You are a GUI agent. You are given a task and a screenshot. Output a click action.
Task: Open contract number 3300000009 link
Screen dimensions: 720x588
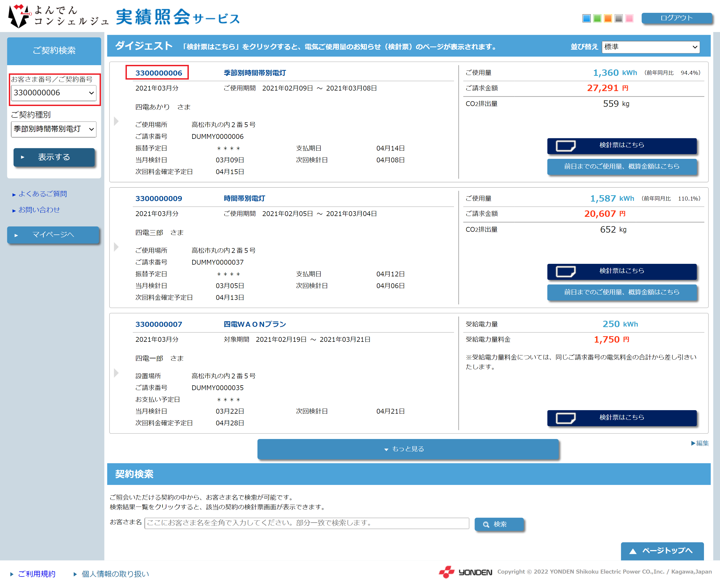158,198
